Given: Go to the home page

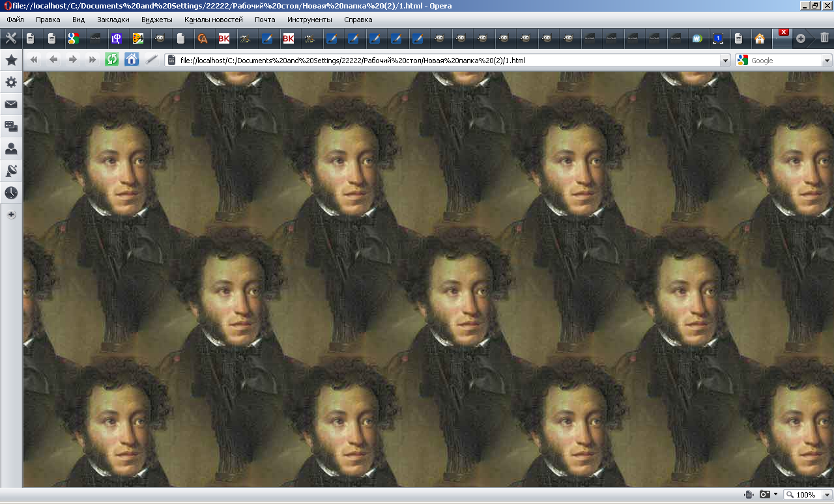Looking at the screenshot, I should (x=132, y=60).
